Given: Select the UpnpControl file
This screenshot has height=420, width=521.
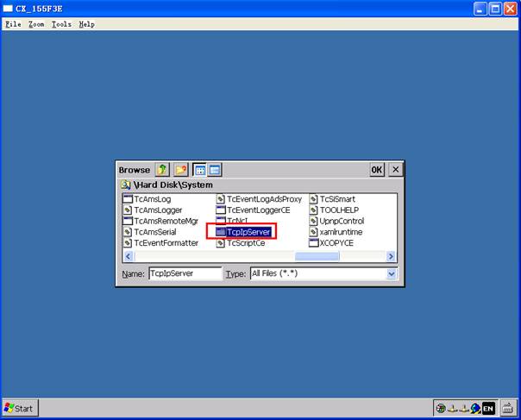Looking at the screenshot, I should (x=342, y=221).
